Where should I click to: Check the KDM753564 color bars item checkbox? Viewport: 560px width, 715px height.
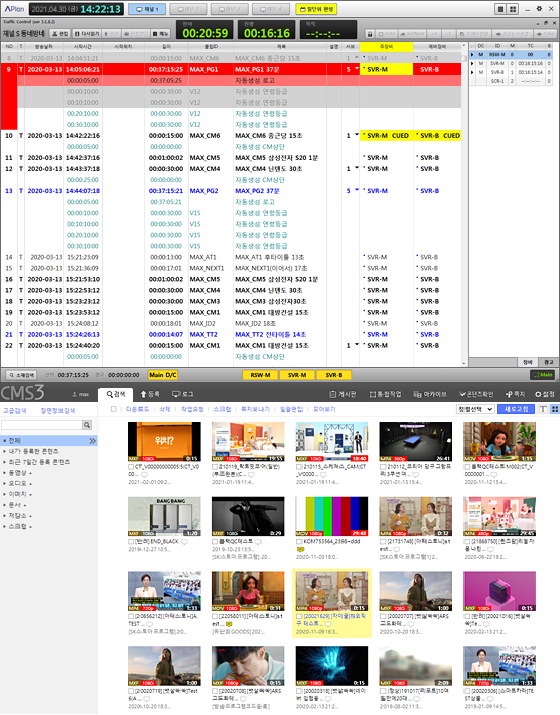coord(299,542)
